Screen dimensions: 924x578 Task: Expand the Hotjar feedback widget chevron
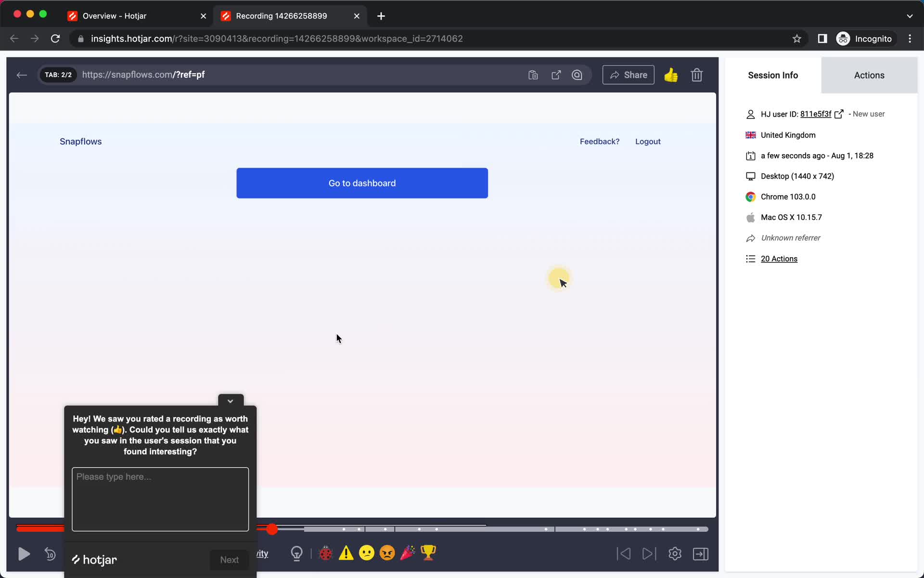[230, 400]
